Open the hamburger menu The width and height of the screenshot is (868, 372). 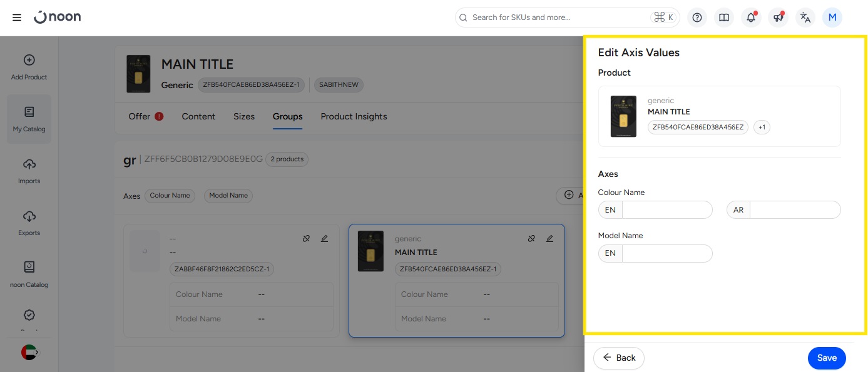17,18
